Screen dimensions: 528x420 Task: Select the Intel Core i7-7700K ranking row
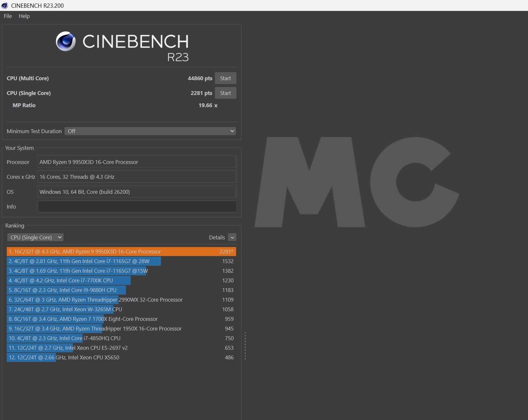121,280
